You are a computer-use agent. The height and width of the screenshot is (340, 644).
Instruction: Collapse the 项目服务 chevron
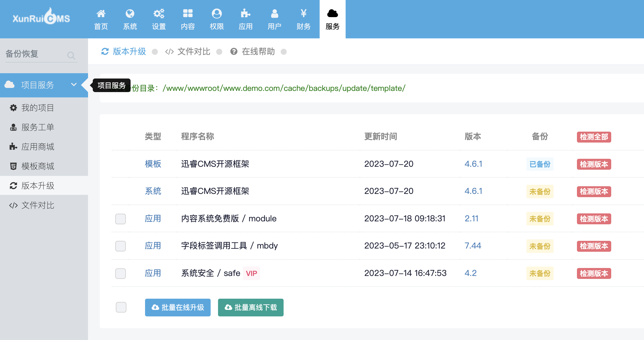click(74, 85)
